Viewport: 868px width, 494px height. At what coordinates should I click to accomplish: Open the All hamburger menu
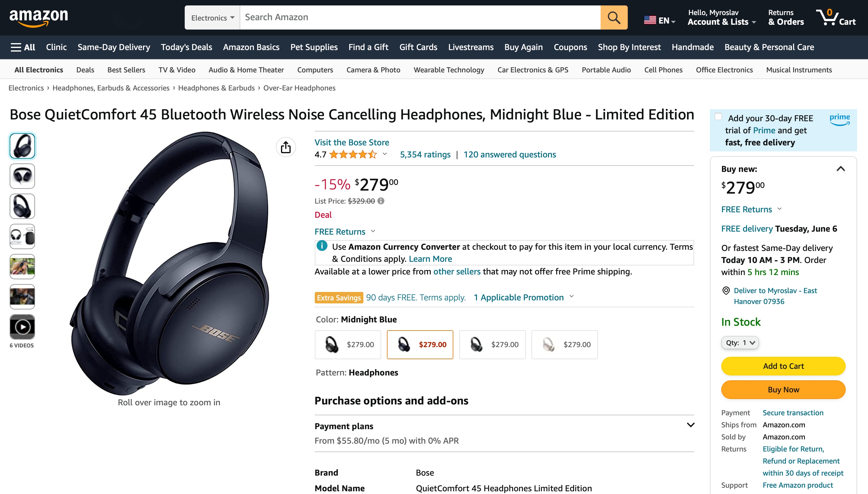23,47
